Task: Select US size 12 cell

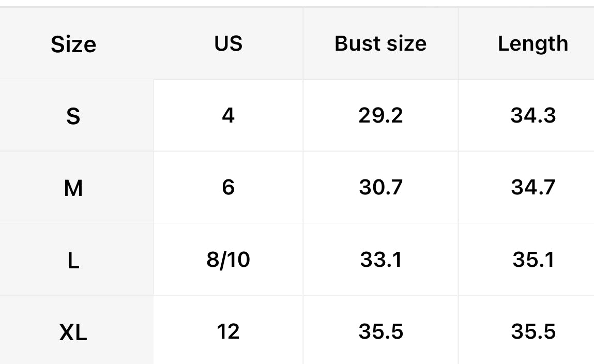Action: point(228,331)
